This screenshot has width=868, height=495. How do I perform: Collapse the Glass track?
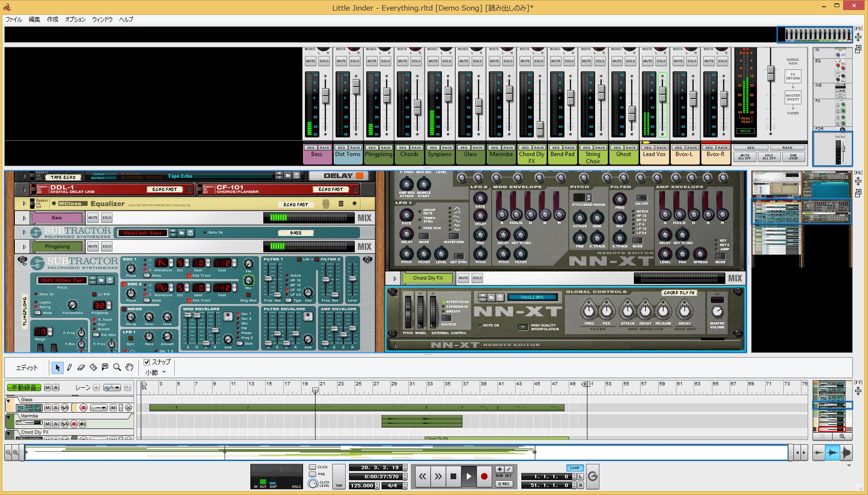tap(9, 401)
